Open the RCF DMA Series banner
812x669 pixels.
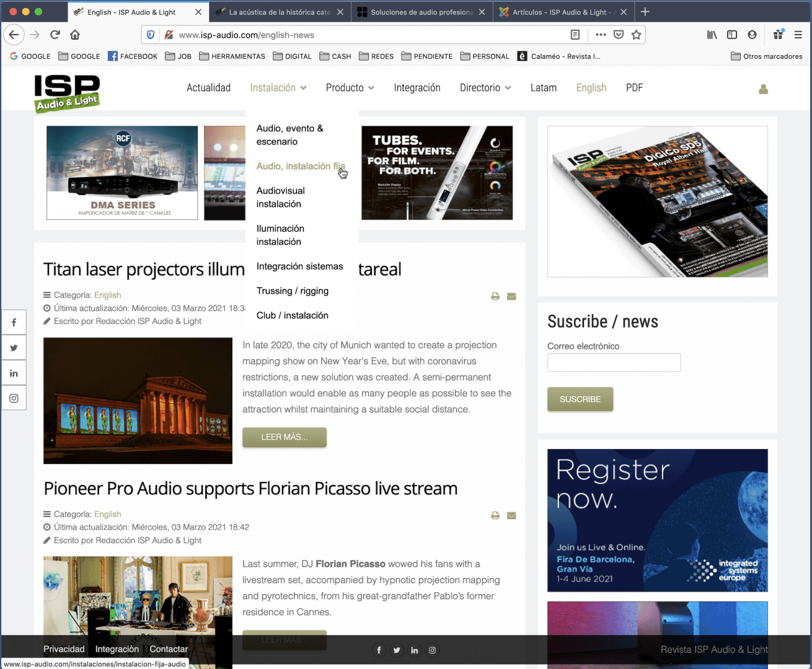122,173
